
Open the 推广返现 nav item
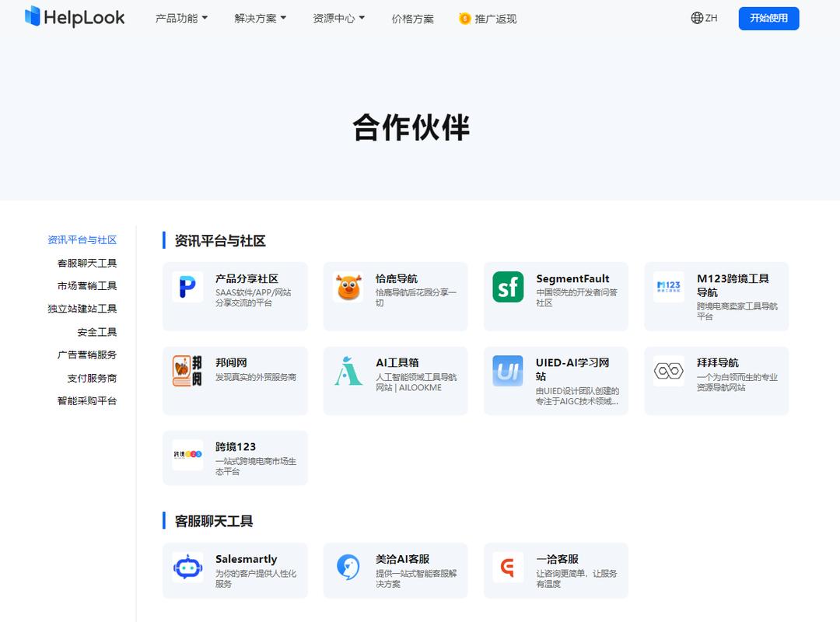(x=488, y=19)
